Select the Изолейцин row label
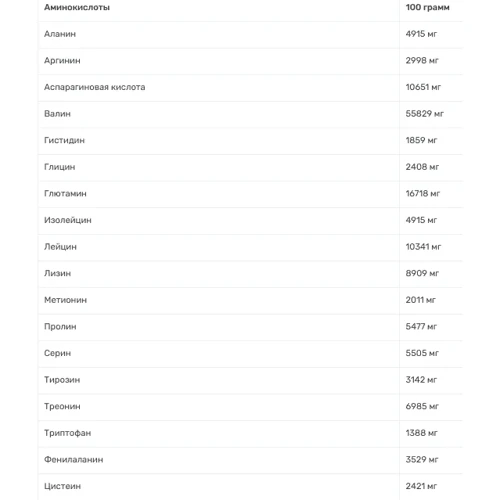The image size is (500, 500). tap(68, 220)
